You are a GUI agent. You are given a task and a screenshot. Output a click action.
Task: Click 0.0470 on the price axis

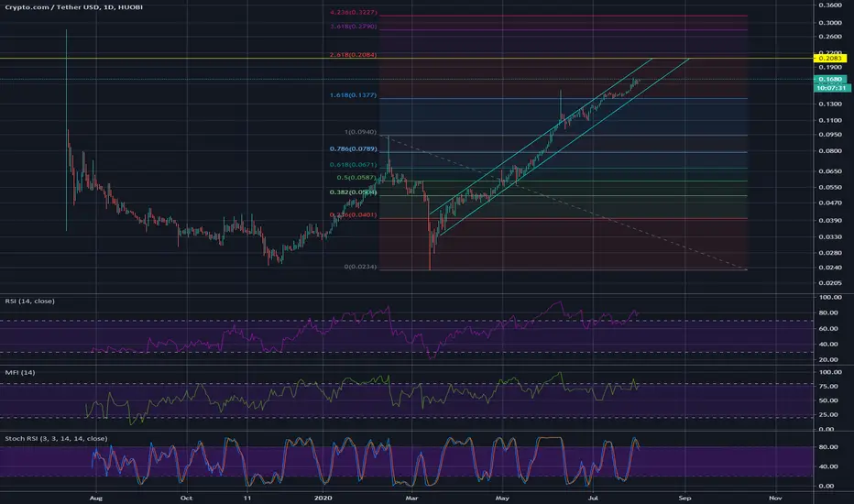tap(830, 203)
